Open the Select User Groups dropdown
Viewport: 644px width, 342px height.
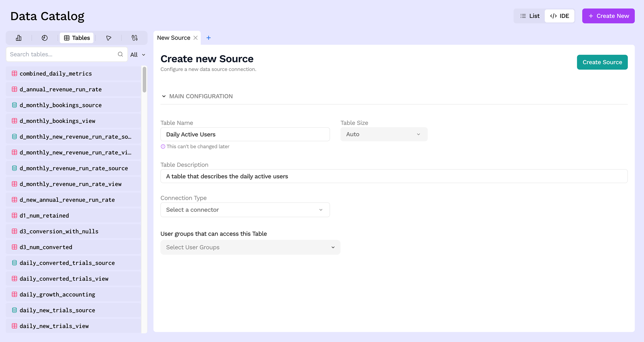(x=250, y=247)
